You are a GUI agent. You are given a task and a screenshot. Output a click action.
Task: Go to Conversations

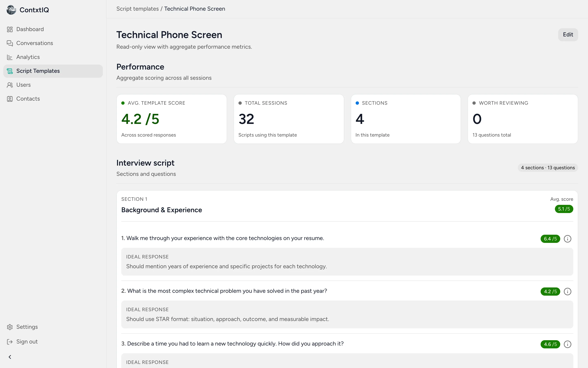53,43
